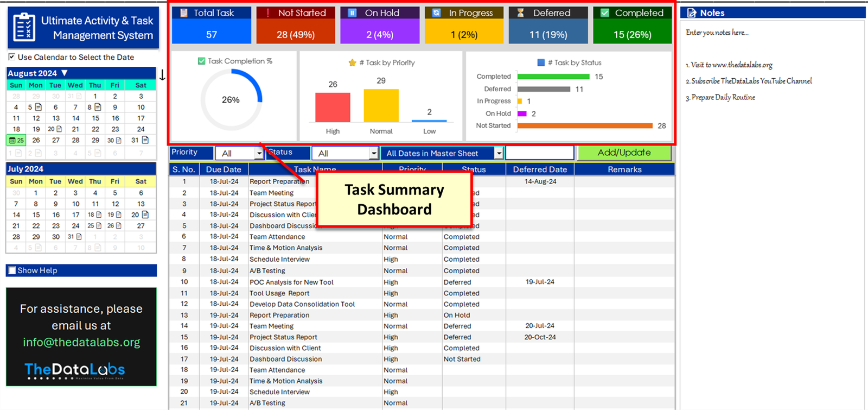Click the checkmark icon beside Task Completion %
This screenshot has width=868, height=410.
tap(202, 61)
